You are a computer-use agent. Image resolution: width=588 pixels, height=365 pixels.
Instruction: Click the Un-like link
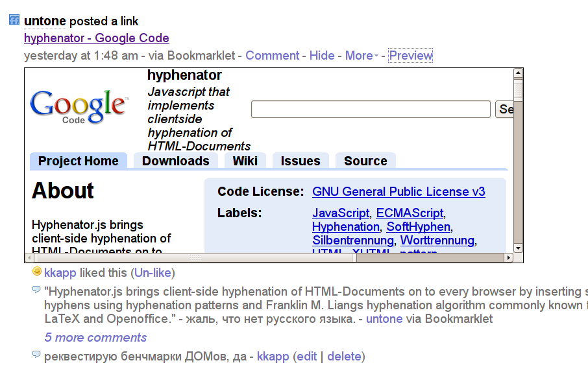click(153, 273)
